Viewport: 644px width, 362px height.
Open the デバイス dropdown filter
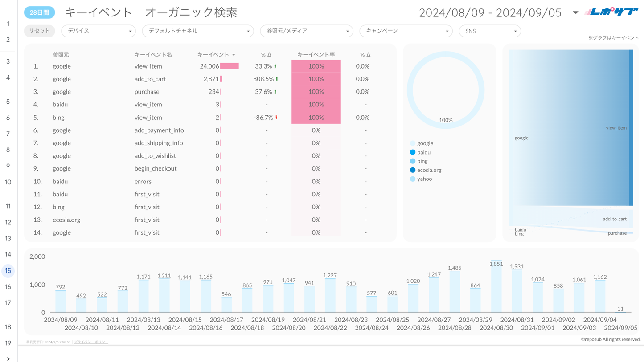(x=98, y=31)
